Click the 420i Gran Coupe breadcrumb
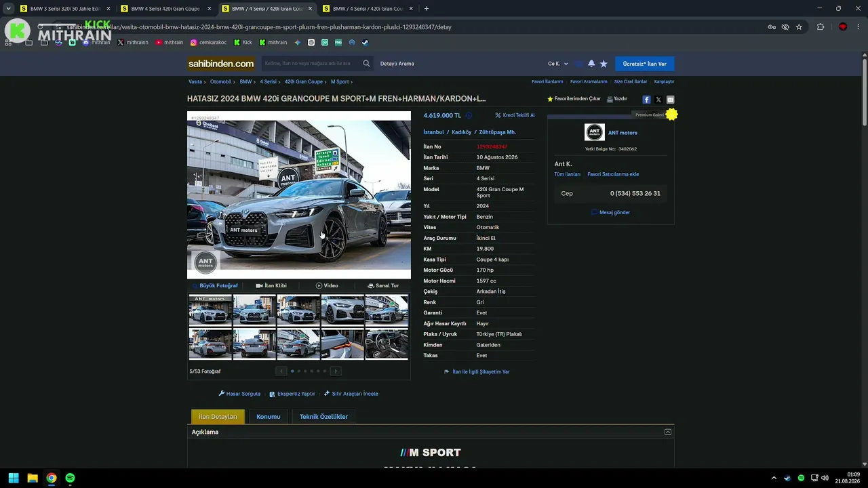This screenshot has height=488, width=868. (x=303, y=82)
